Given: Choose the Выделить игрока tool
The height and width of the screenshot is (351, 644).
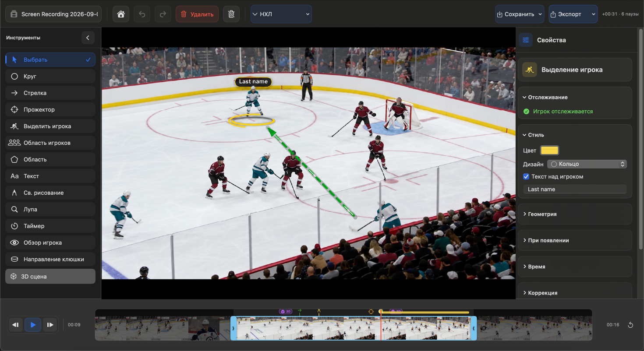Looking at the screenshot, I should pos(50,126).
